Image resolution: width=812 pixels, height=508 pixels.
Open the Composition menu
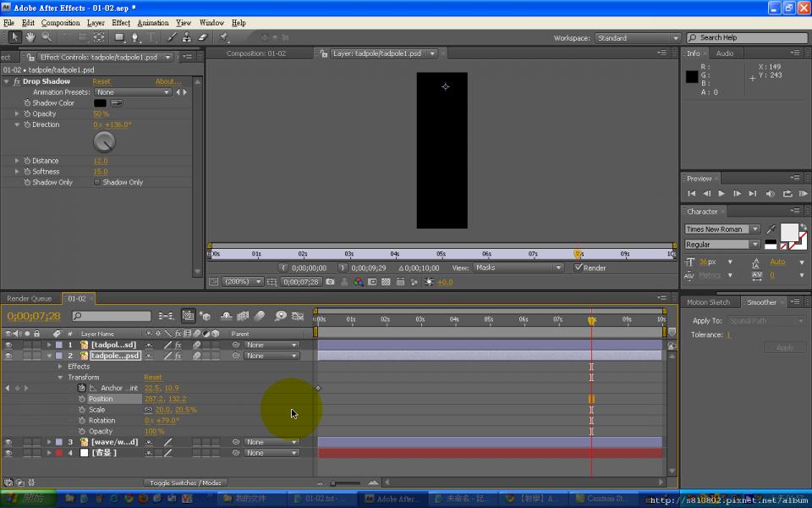[x=60, y=23]
